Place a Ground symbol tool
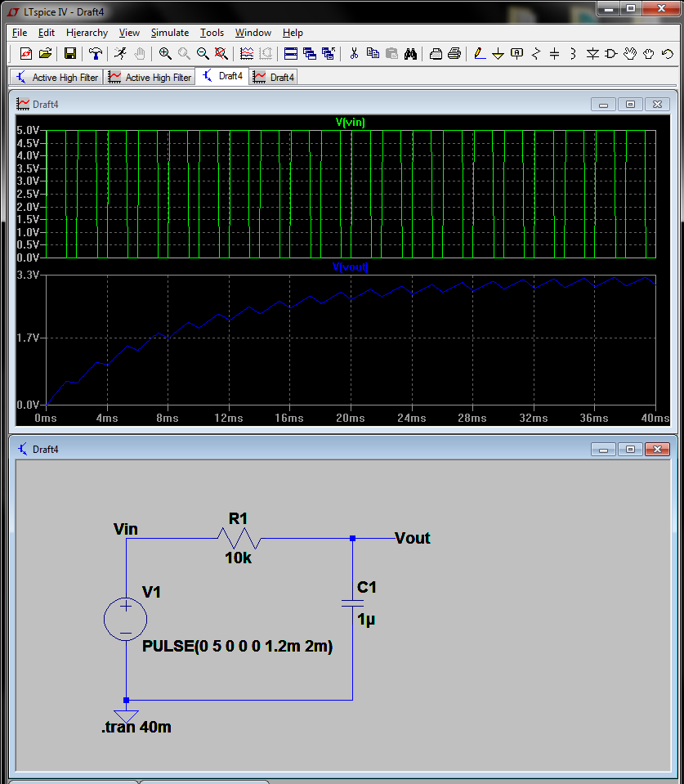 [498, 53]
